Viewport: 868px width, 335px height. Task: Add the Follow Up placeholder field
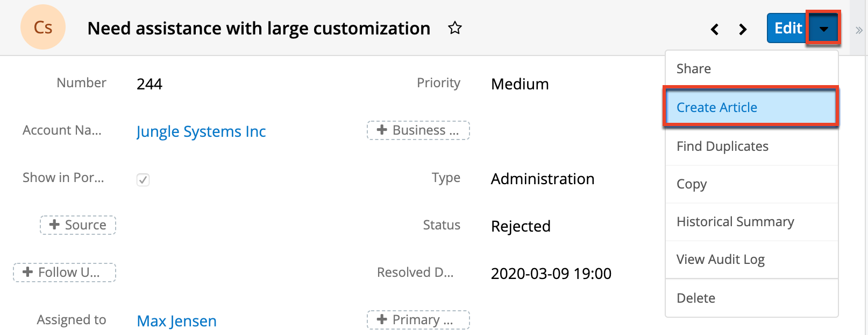(x=65, y=273)
